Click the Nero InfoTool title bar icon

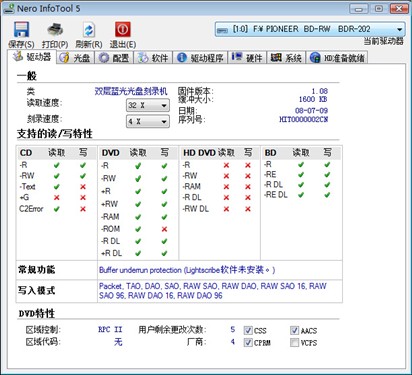(x=8, y=8)
